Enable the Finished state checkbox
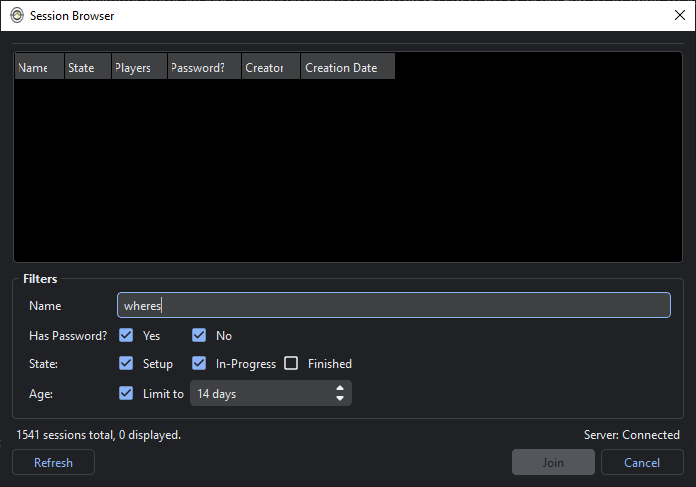Viewport: 696px width, 487px height. [x=291, y=363]
